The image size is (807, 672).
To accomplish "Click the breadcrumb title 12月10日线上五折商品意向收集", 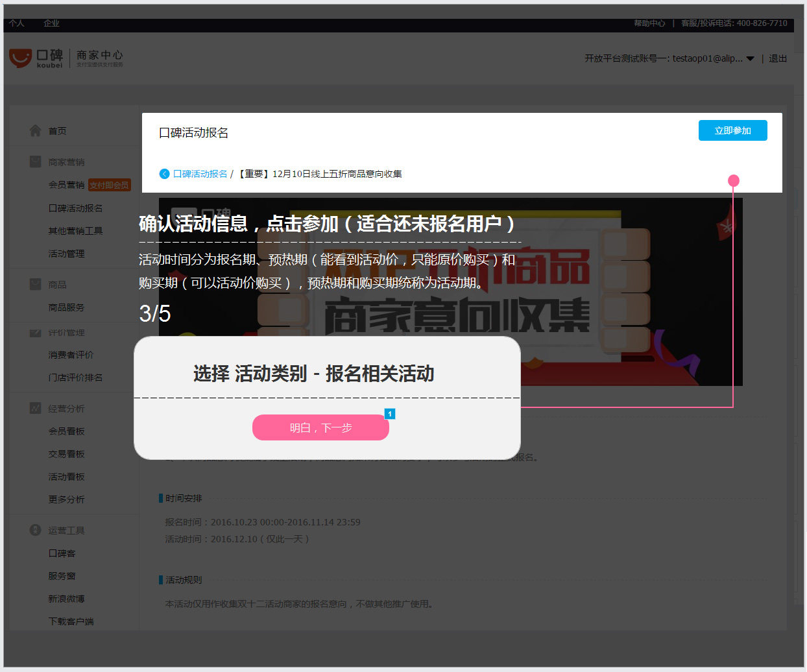I will pos(319,174).
